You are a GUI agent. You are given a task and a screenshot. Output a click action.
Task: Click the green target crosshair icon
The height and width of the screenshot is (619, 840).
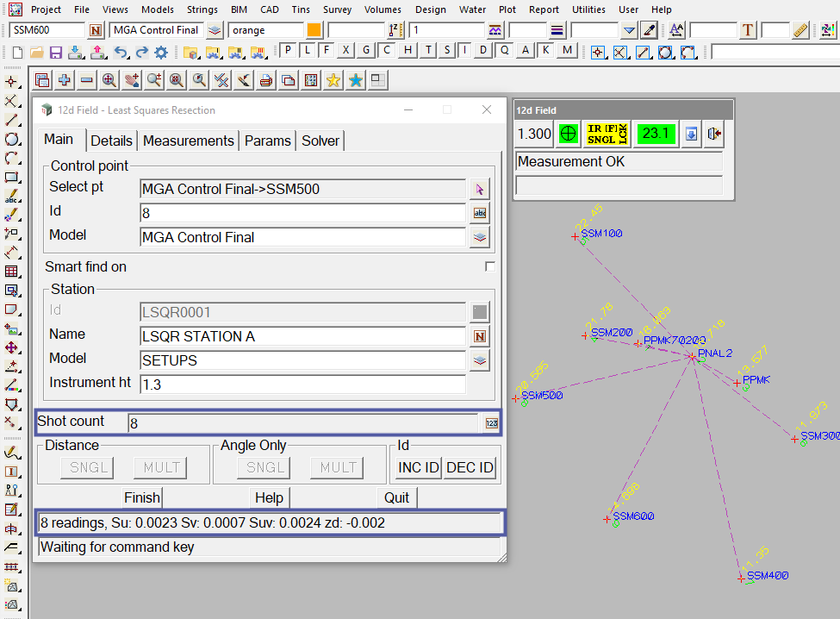[568, 134]
